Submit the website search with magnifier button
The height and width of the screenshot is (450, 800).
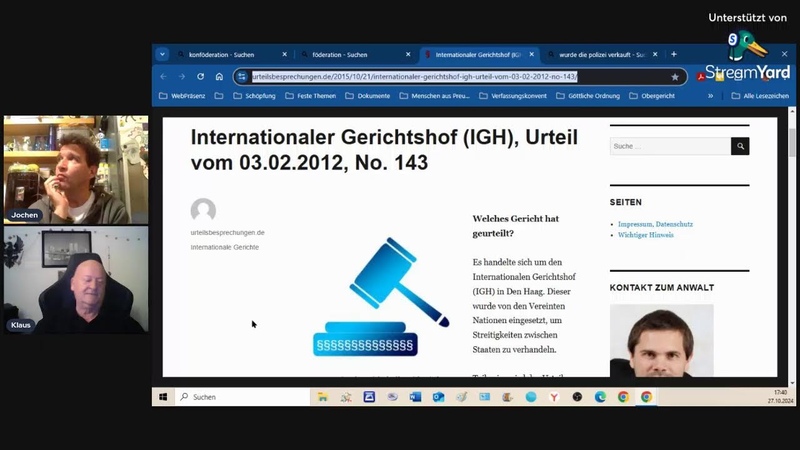pos(740,146)
